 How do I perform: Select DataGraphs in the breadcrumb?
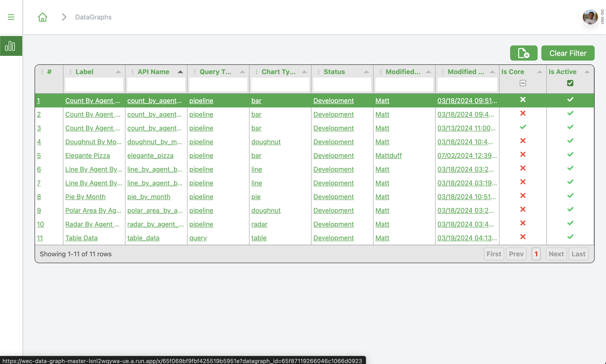[93, 17]
